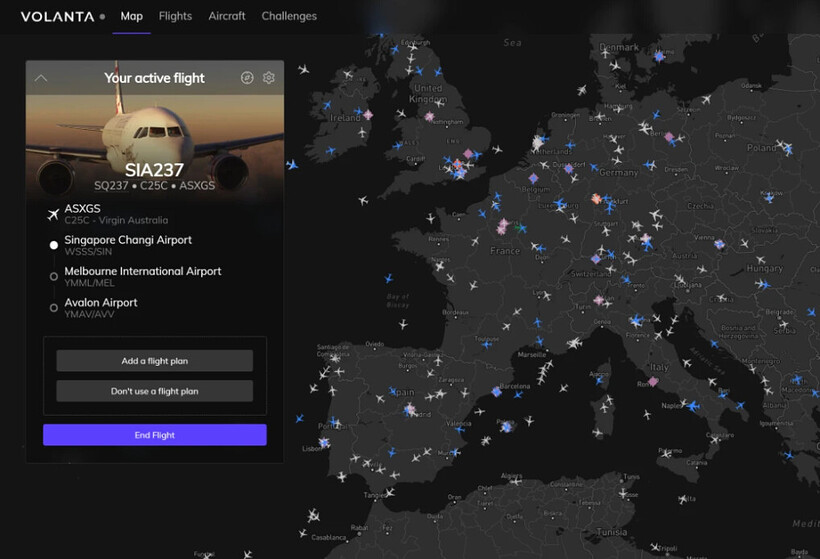Open the compass icon in flight panel
The image size is (820, 559).
point(247,78)
